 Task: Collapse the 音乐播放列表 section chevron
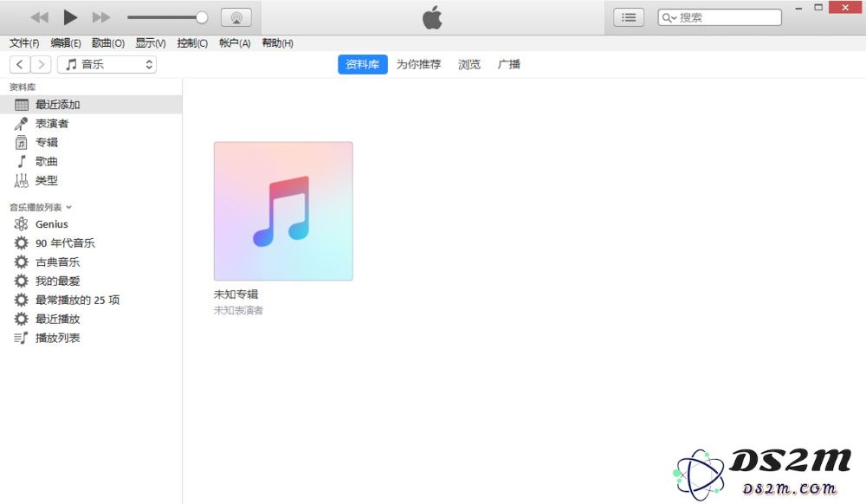[69, 208]
